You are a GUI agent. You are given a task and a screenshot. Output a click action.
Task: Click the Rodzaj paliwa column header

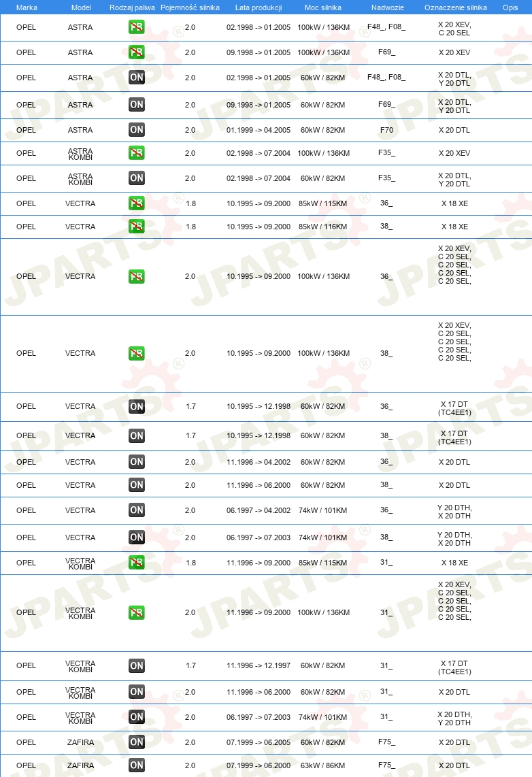pyautogui.click(x=132, y=7)
